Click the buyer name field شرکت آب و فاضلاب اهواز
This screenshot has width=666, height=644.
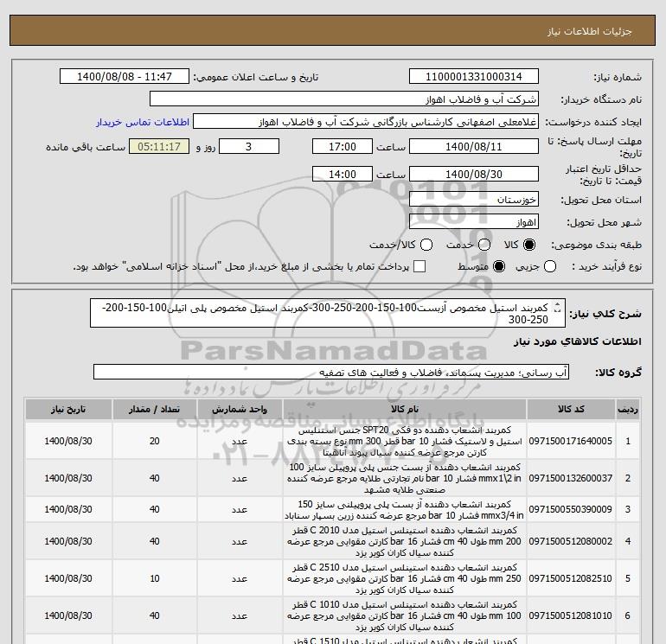(x=344, y=99)
